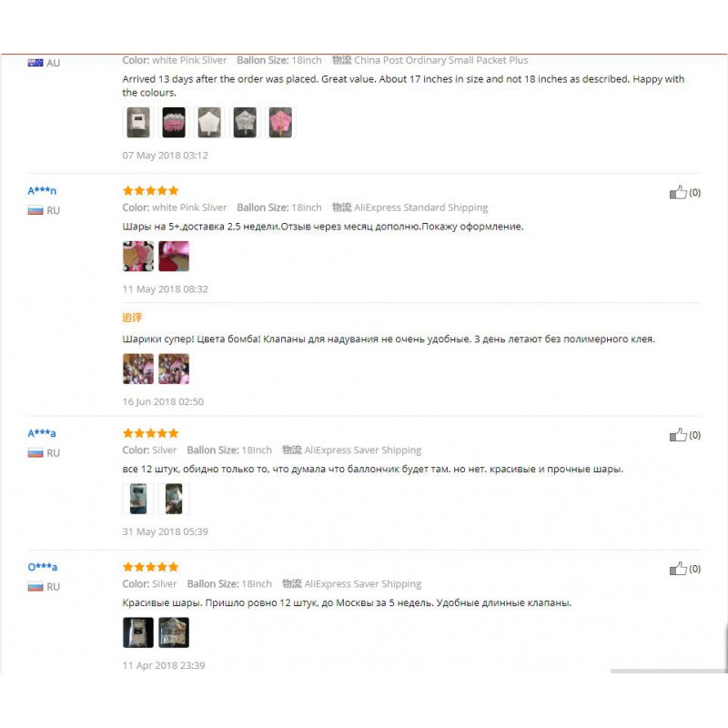Open first photo of A***n's 11 May review
The image size is (728, 728).
pos(138,257)
